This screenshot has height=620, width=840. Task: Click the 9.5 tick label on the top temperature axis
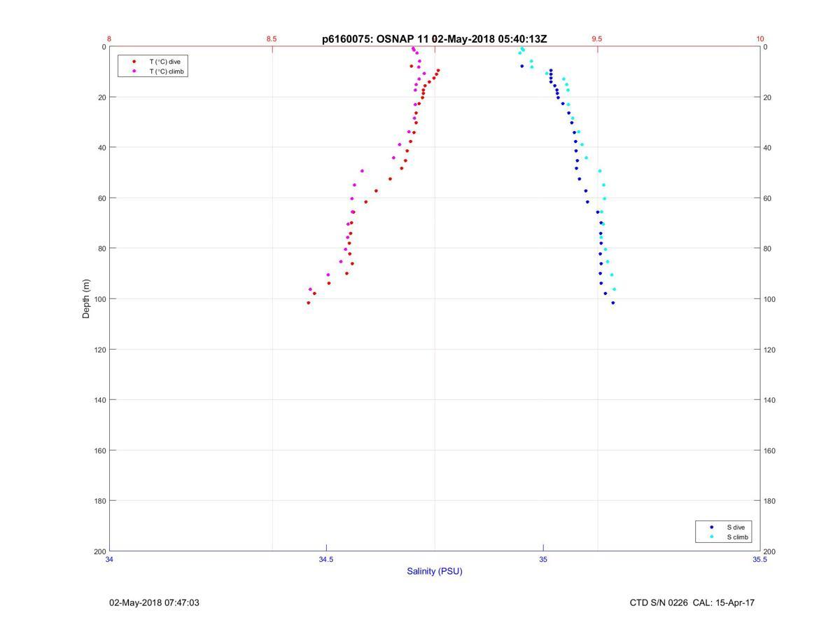click(x=596, y=39)
